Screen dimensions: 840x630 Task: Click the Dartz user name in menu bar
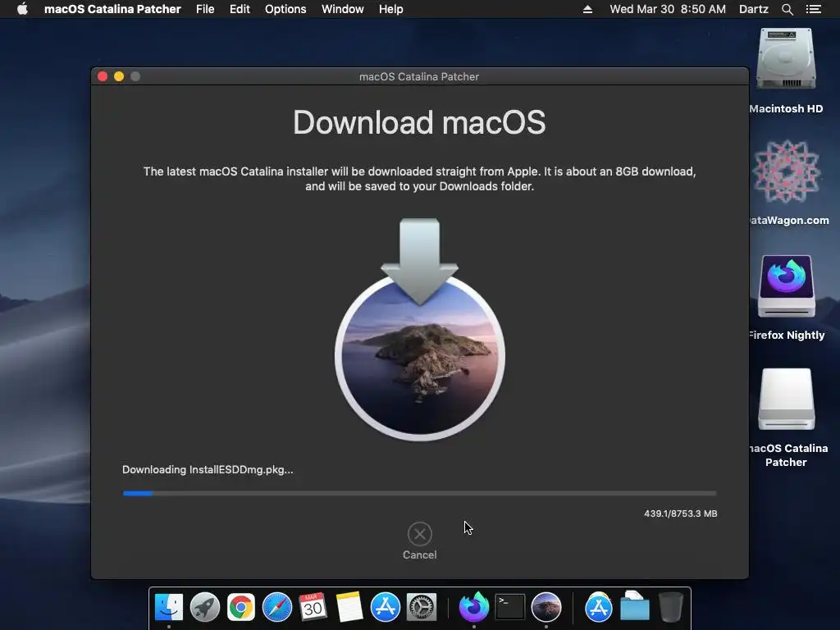point(754,9)
